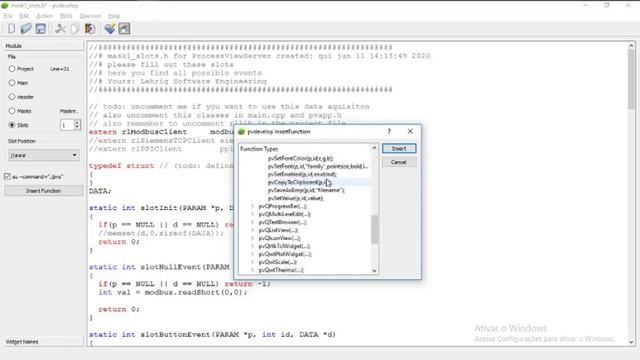Screen dimensions: 640x360
Task: Select the Project radio button
Action: 12,69
